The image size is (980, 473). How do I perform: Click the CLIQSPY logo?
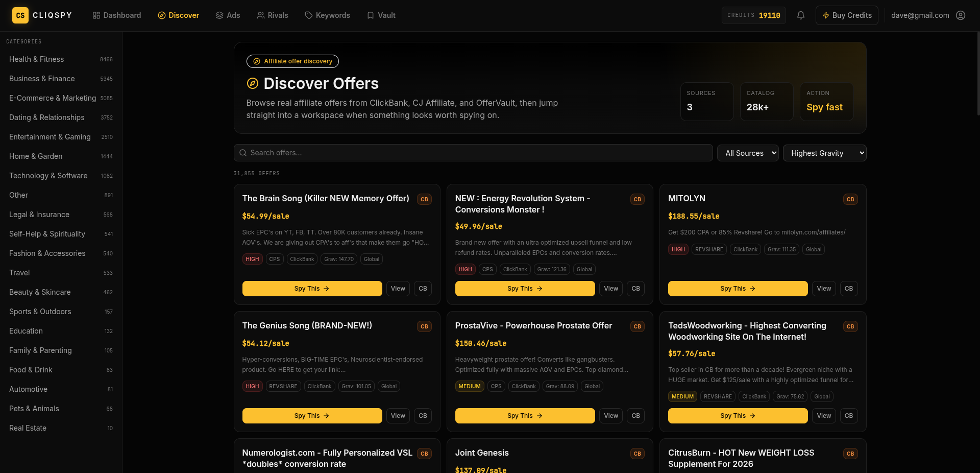42,15
